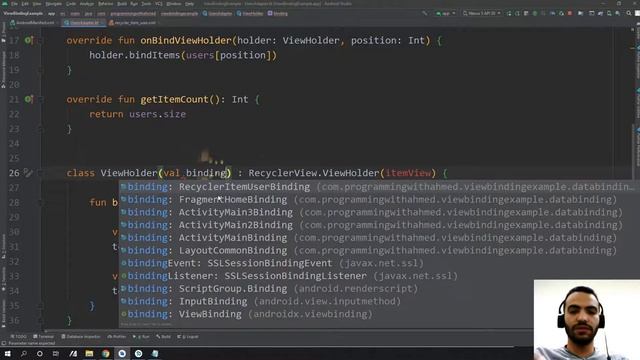Switch to the AndroidManifest.xml editor tab
The height and width of the screenshot is (360, 640).
[34, 23]
